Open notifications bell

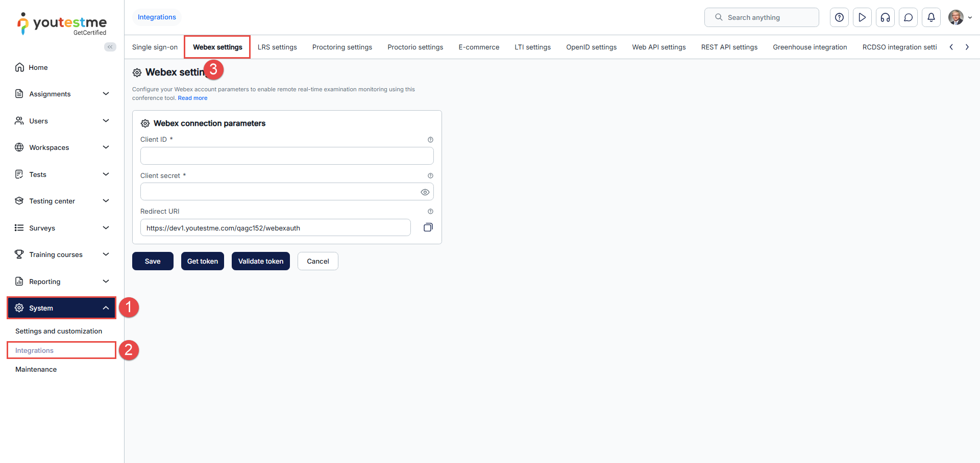tap(931, 17)
